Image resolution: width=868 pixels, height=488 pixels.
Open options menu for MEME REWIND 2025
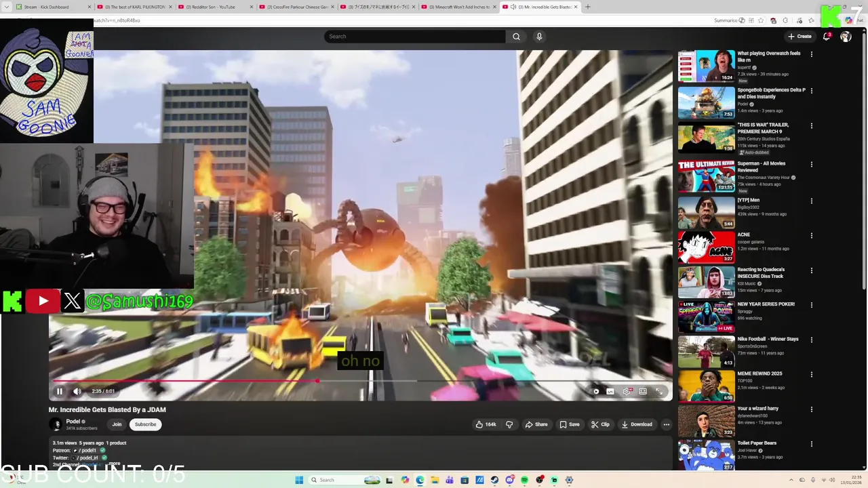tap(812, 375)
